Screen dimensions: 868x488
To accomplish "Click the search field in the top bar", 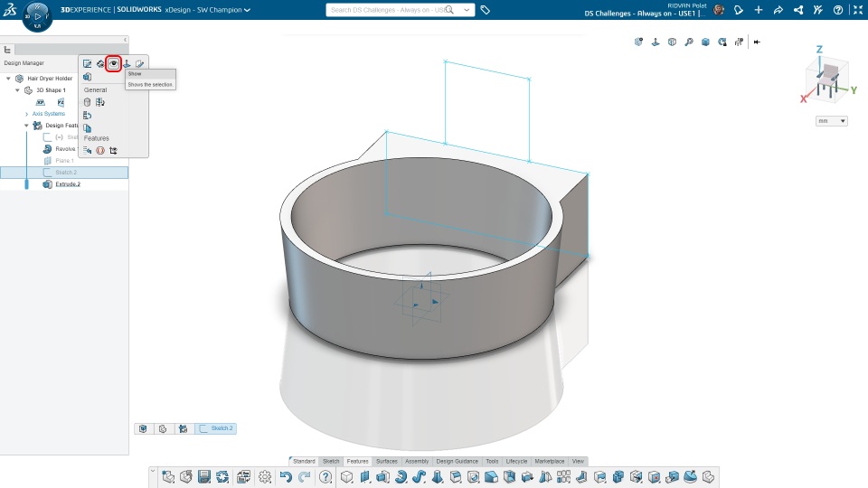I will pos(388,10).
